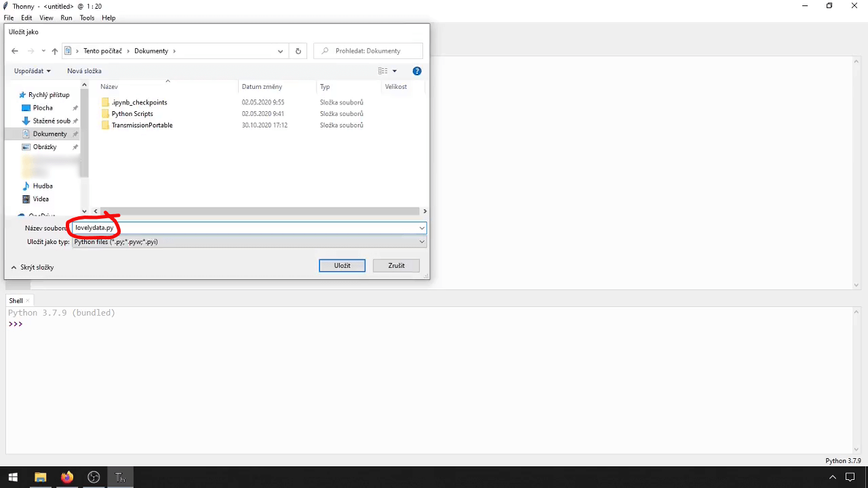Click Tento počítač in the breadcrumb path

point(103,51)
